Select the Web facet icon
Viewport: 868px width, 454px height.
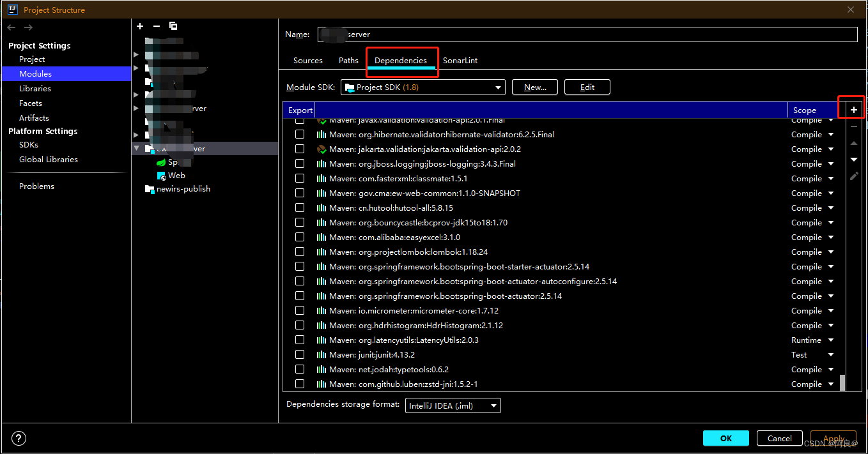[x=161, y=176]
